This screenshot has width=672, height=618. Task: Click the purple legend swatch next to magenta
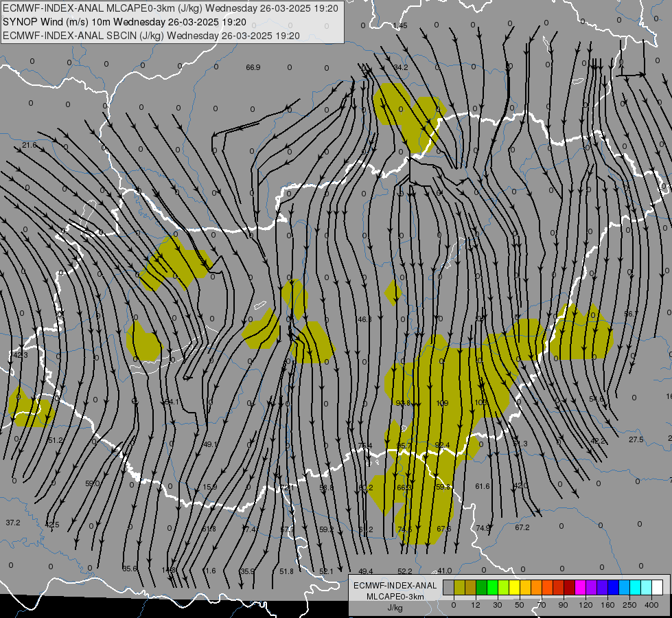pyautogui.click(x=592, y=588)
